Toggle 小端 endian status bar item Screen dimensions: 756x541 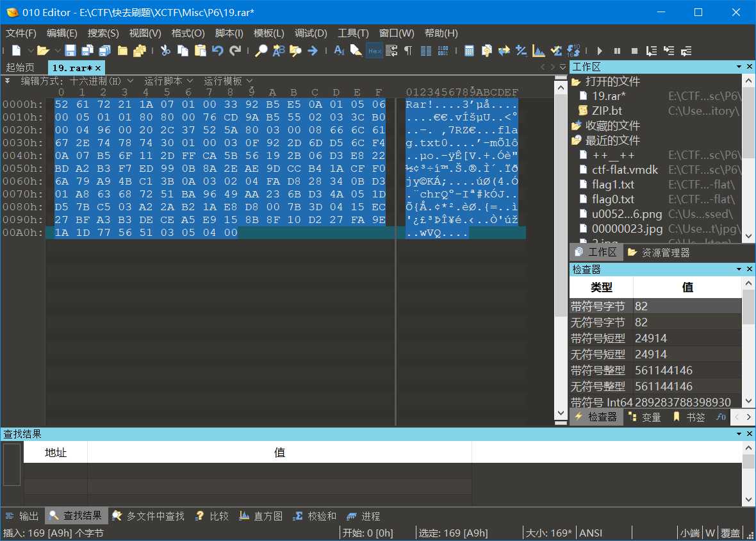click(690, 533)
